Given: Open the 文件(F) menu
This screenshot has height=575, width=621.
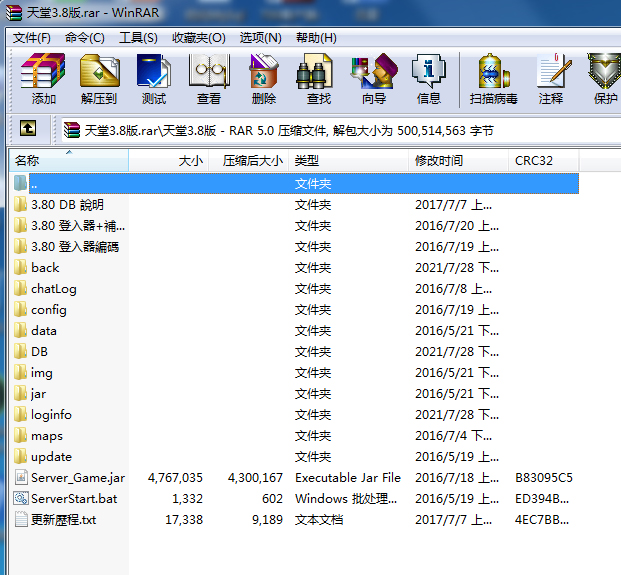Looking at the screenshot, I should pyautogui.click(x=32, y=38).
